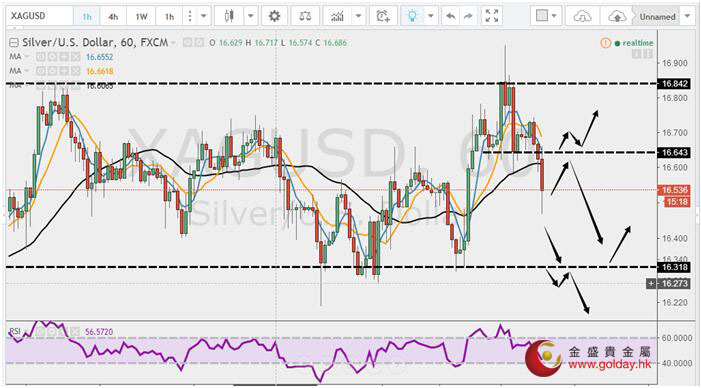Click the compare symbols scales icon

coord(306,17)
